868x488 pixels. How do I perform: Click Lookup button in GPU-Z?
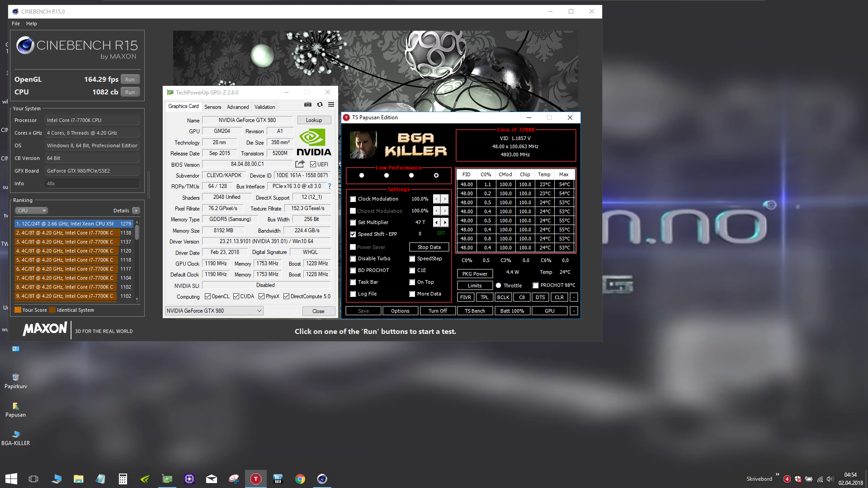[x=314, y=120]
